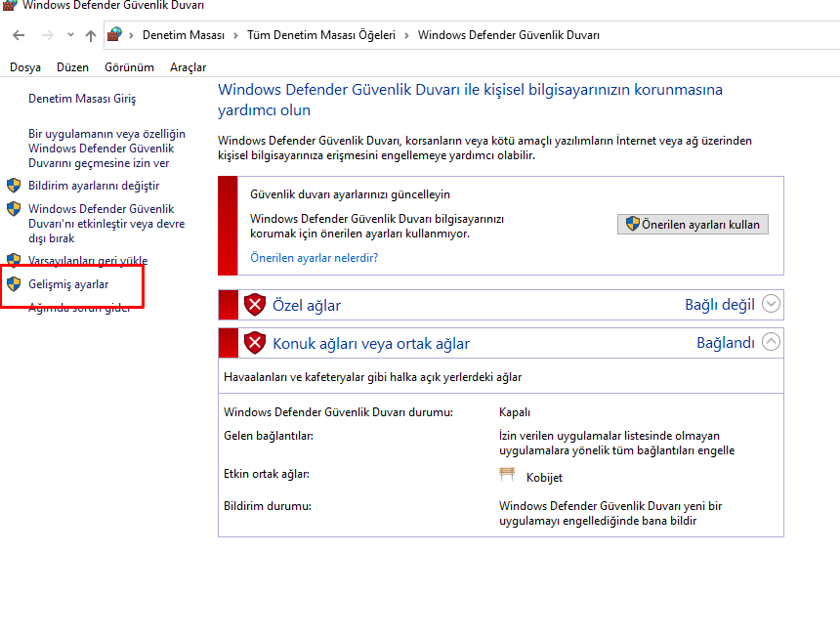Click the Konuk ağları veya ortak ağlar heading
Screen dimensions: 840x639
371,344
